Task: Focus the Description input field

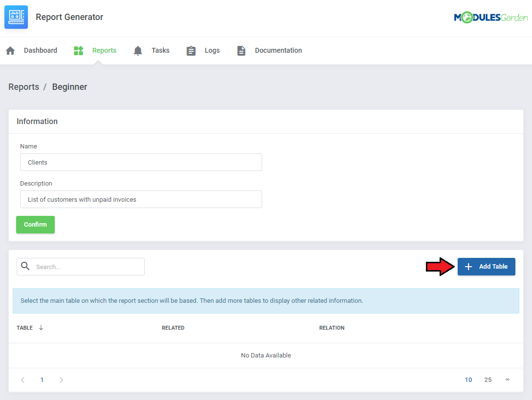Action: (x=141, y=199)
